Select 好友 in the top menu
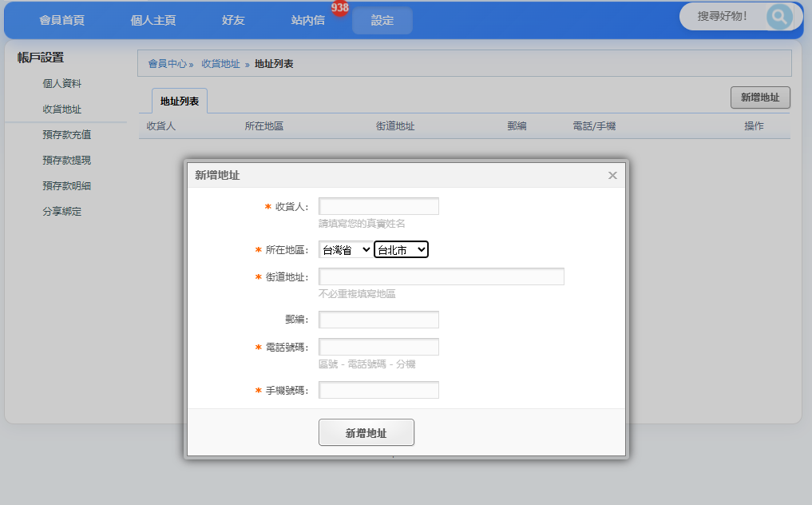812x505 pixels. 233,21
